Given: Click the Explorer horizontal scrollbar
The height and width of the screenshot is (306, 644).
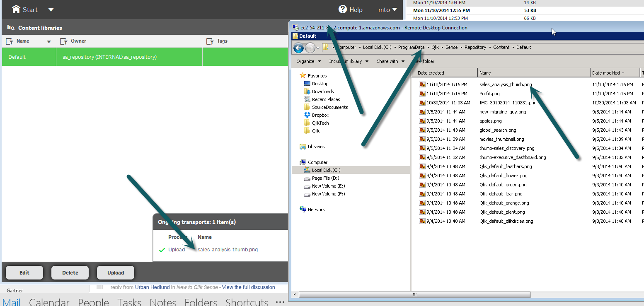Looking at the screenshot, I should (x=414, y=295).
